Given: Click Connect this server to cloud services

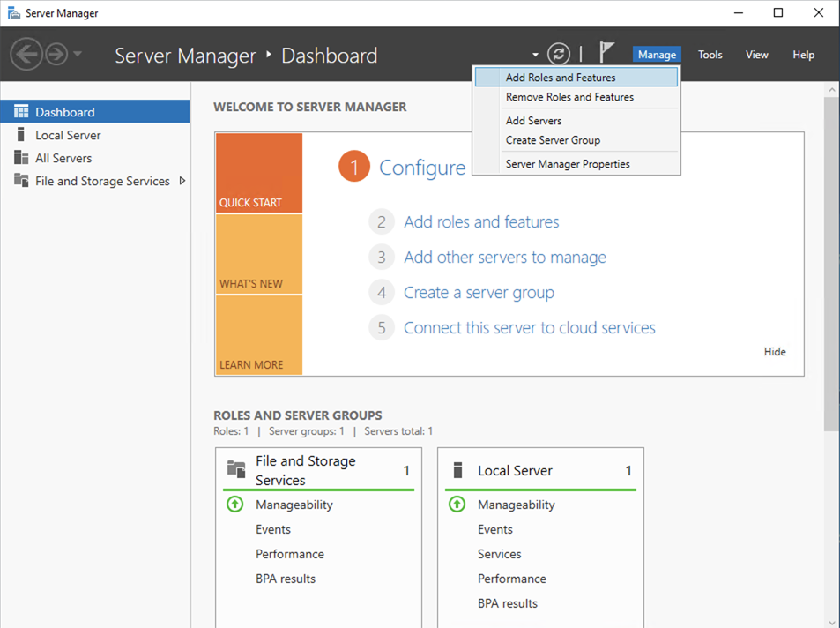Looking at the screenshot, I should click(529, 328).
